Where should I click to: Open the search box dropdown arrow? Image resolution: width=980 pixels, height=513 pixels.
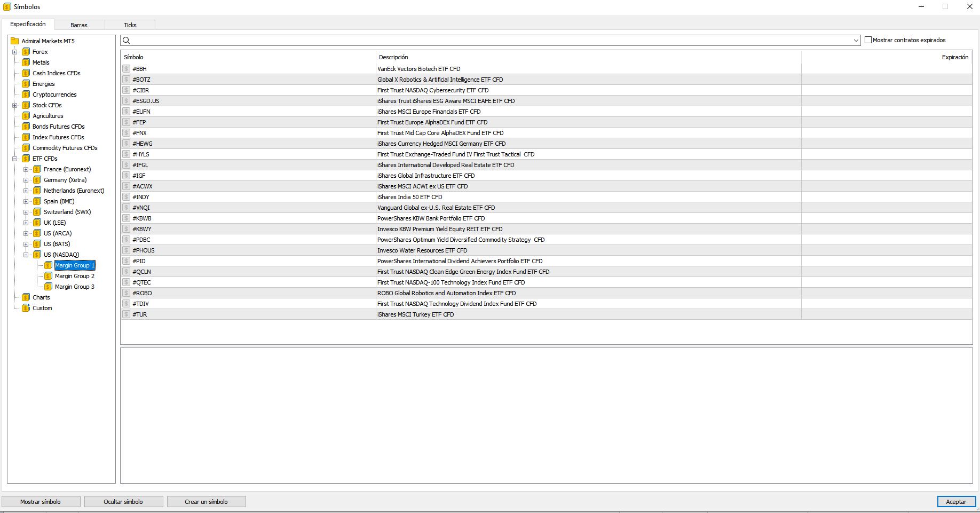[x=856, y=41]
